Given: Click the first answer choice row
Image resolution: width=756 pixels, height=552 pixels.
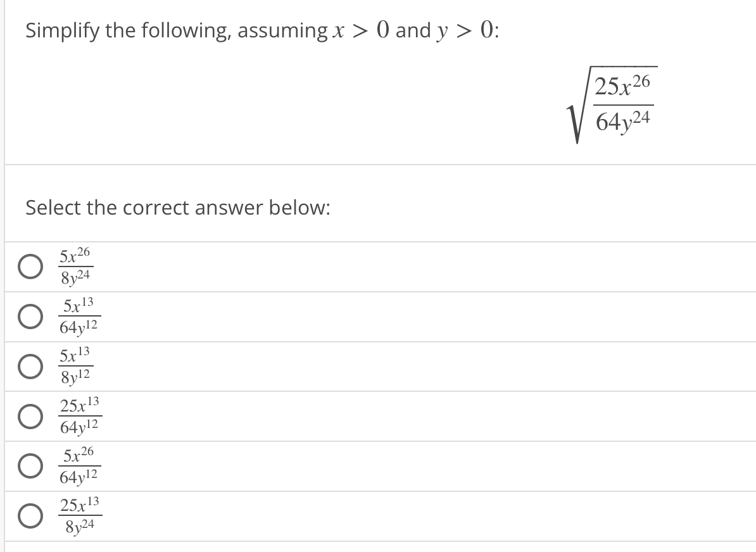Looking at the screenshot, I should (253, 267).
